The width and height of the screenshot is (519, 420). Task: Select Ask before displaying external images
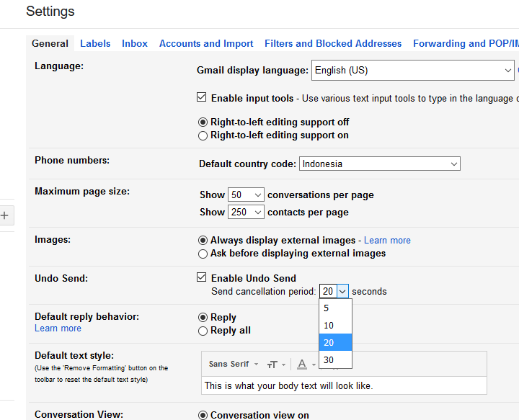203,254
